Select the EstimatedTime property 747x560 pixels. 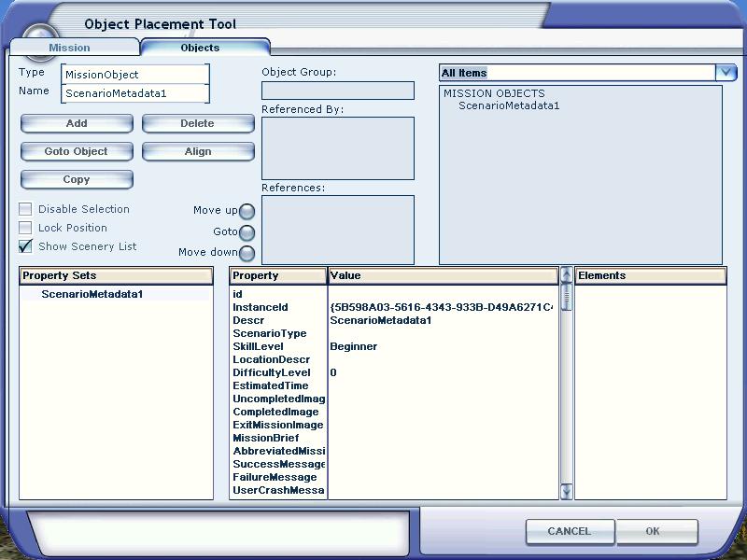[x=271, y=385]
